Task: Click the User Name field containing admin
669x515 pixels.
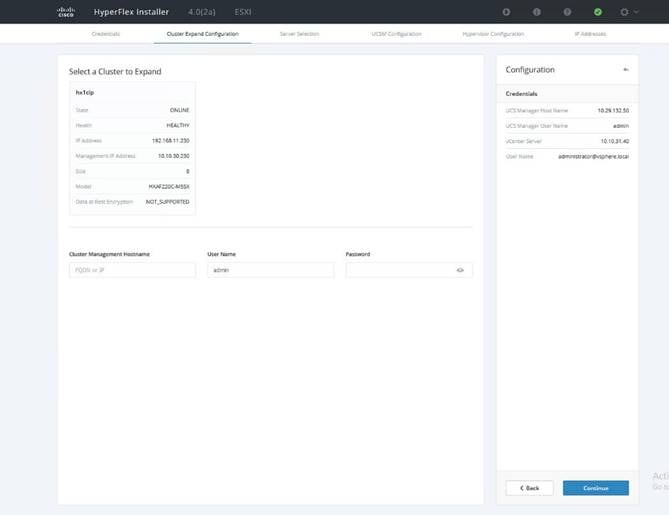Action: pyautogui.click(x=271, y=270)
